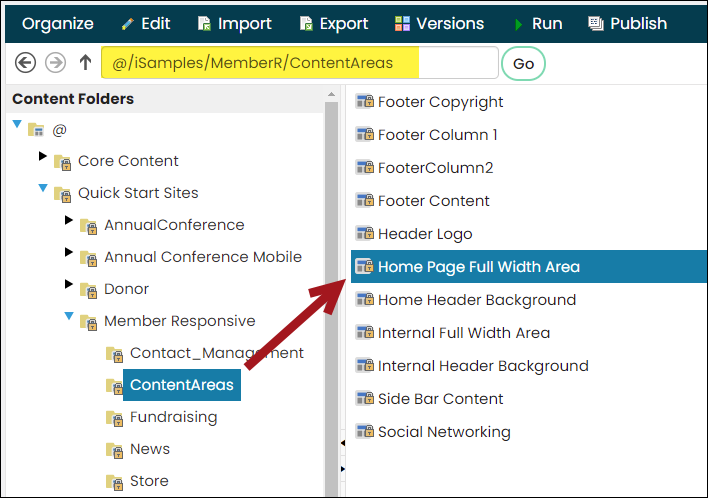Image resolution: width=708 pixels, height=498 pixels.
Task: Expand the AnnualConference folder
Action: click(x=69, y=220)
